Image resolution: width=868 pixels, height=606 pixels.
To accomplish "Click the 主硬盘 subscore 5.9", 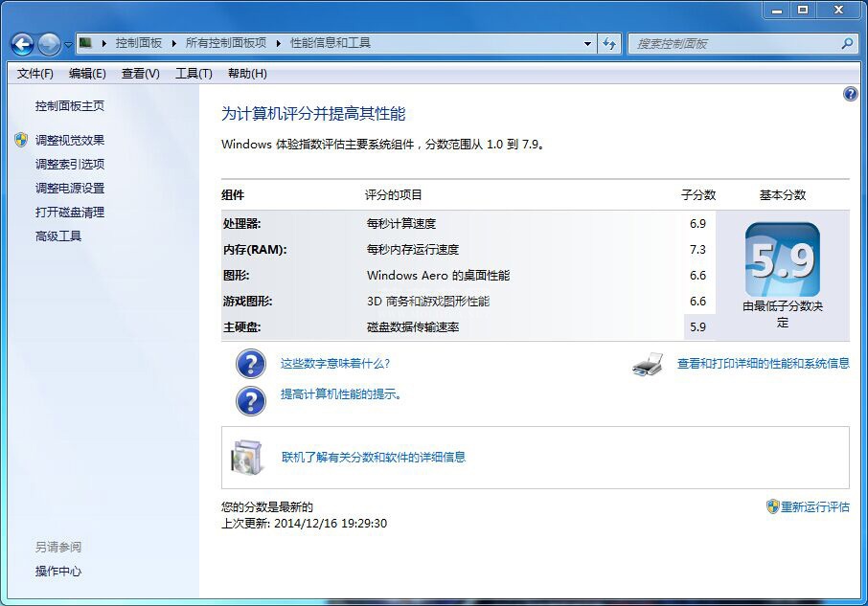I will coord(697,327).
